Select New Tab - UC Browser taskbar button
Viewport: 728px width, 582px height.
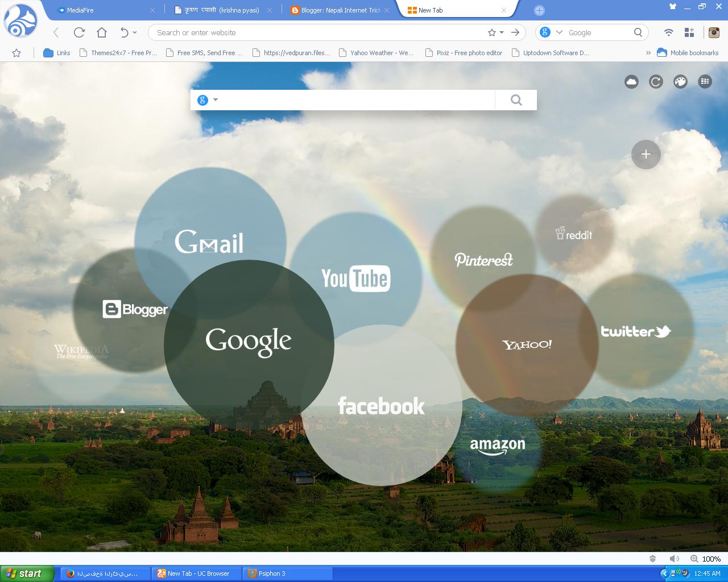[x=197, y=573]
